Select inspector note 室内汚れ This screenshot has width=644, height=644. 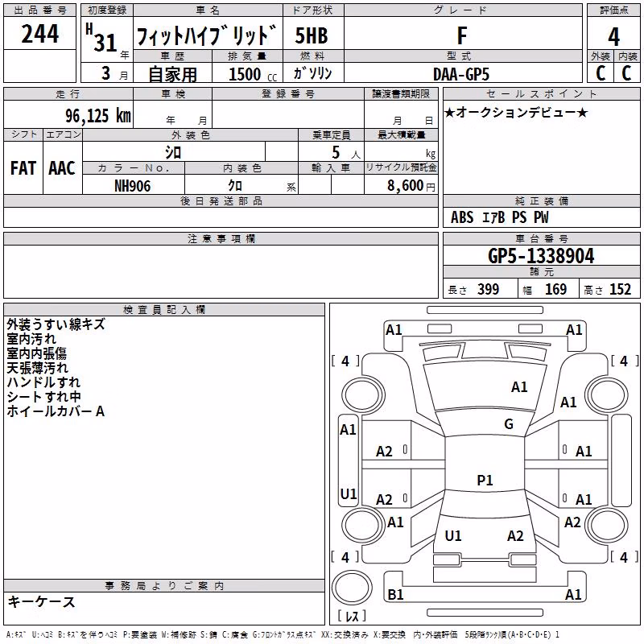pyautogui.click(x=31, y=339)
